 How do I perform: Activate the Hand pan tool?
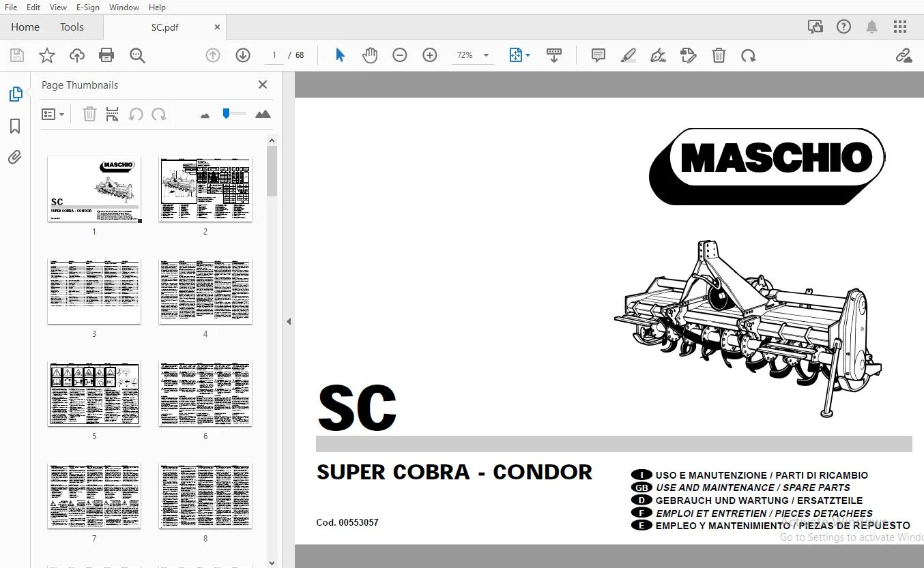(370, 55)
